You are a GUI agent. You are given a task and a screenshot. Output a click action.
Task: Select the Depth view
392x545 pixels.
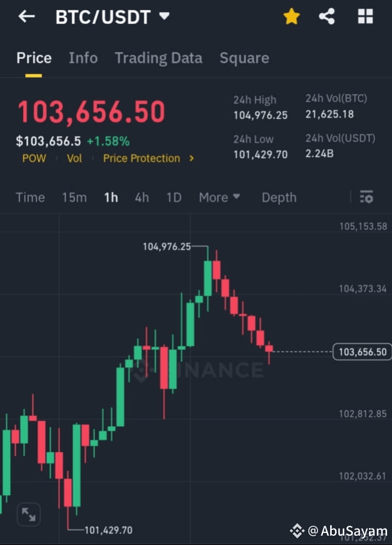coord(279,197)
